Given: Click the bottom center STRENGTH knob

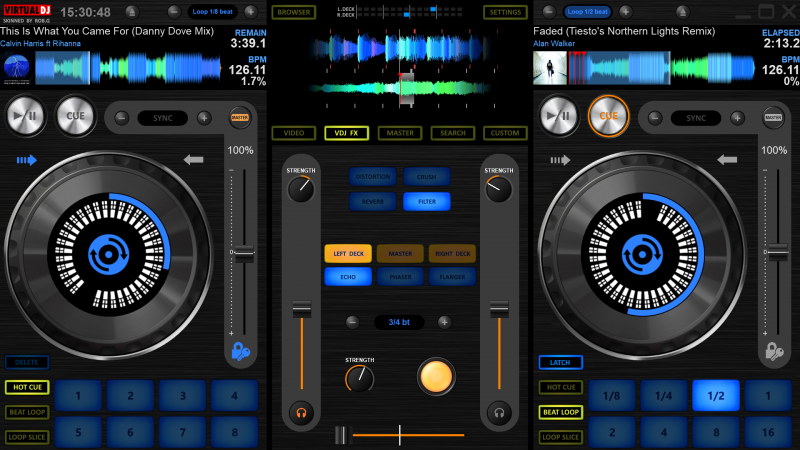Looking at the screenshot, I should 360,379.
